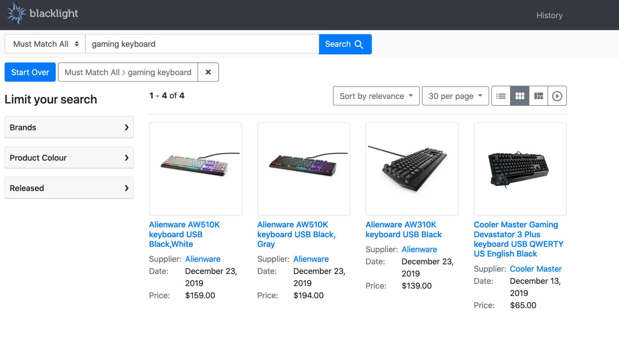This screenshot has height=364, width=619.
Task: Click the white Alienware AW510K thumbnail
Action: click(x=195, y=169)
